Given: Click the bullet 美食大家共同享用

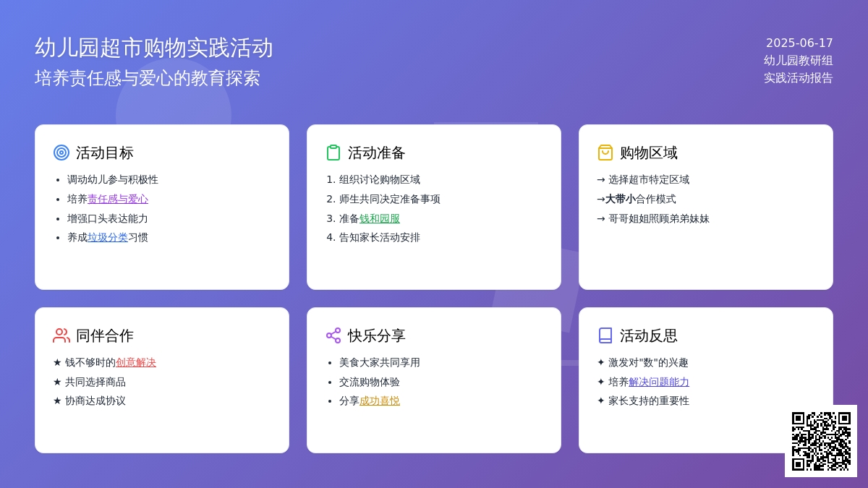Looking at the screenshot, I should point(380,362).
